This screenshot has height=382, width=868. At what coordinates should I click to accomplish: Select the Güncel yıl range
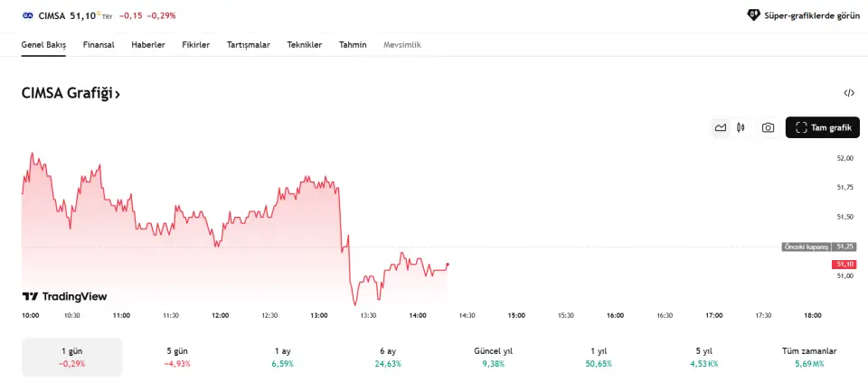tap(494, 357)
